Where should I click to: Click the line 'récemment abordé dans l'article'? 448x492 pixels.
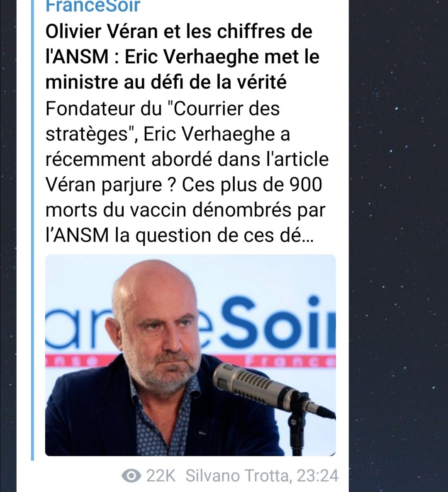(187, 159)
